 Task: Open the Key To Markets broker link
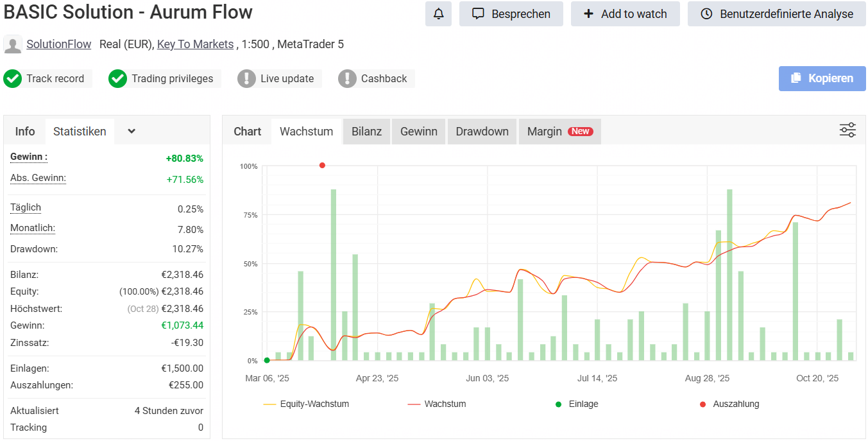195,44
